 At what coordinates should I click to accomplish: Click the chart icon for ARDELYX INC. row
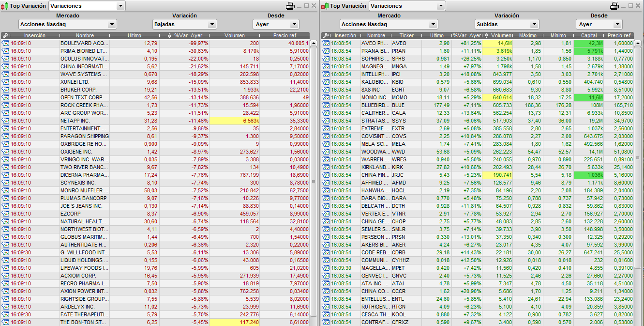(5, 307)
